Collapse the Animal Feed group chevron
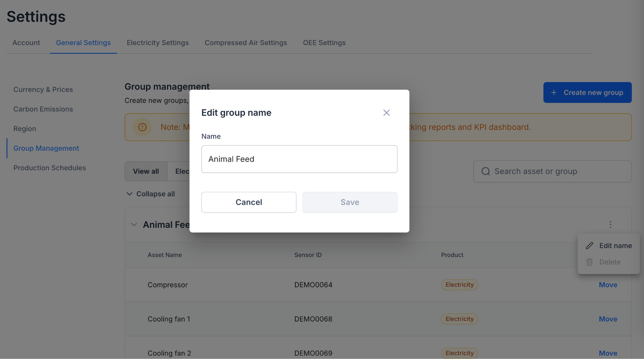The width and height of the screenshot is (644, 359). pos(134,225)
